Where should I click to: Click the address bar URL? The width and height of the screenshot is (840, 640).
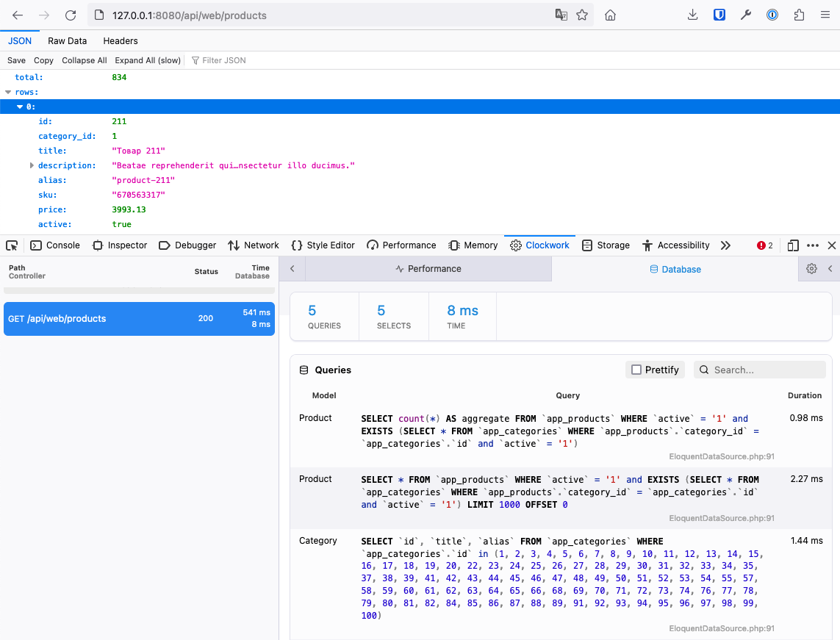coord(190,15)
